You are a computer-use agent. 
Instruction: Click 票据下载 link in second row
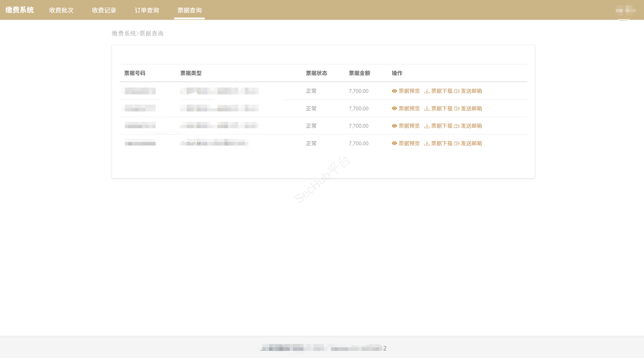(442, 108)
